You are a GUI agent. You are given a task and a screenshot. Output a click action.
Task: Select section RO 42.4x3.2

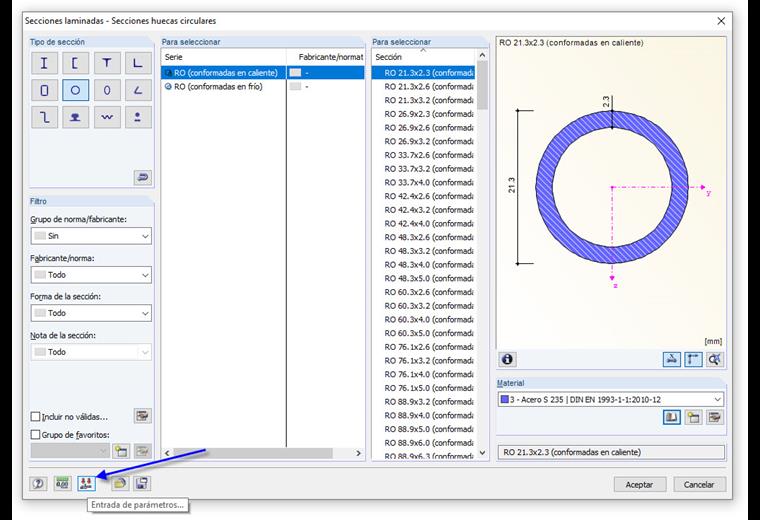coord(424,210)
